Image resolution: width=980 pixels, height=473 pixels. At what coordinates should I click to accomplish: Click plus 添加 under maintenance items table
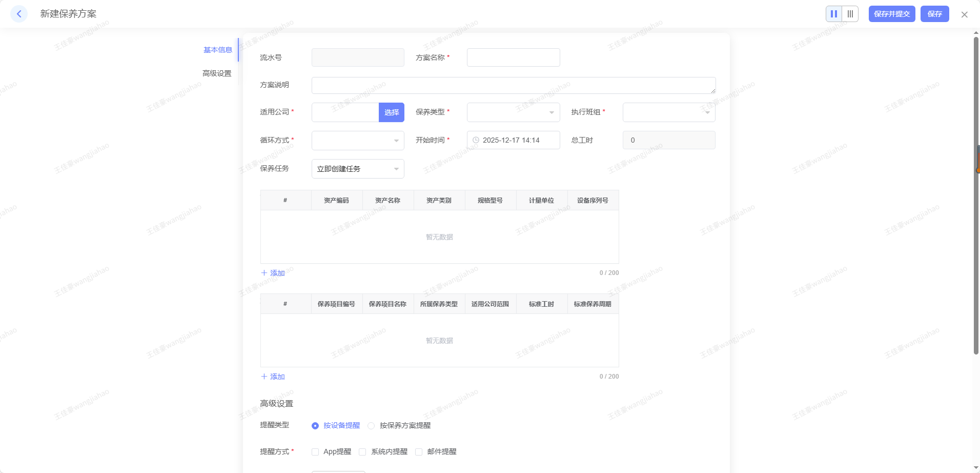coord(273,377)
